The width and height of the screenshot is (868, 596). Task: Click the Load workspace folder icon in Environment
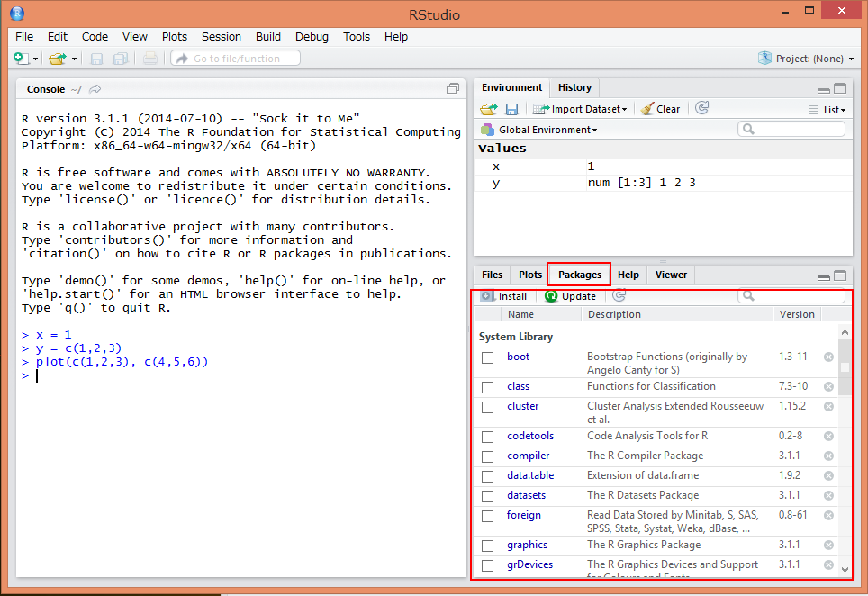tap(489, 109)
